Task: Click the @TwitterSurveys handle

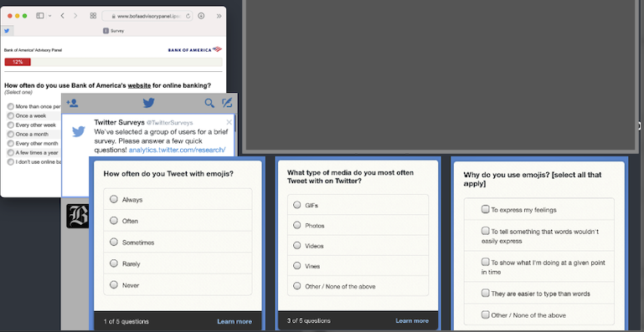Action: pos(170,123)
